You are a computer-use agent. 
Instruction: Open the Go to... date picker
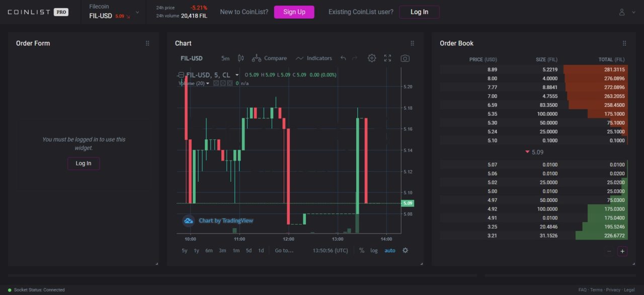pyautogui.click(x=284, y=250)
